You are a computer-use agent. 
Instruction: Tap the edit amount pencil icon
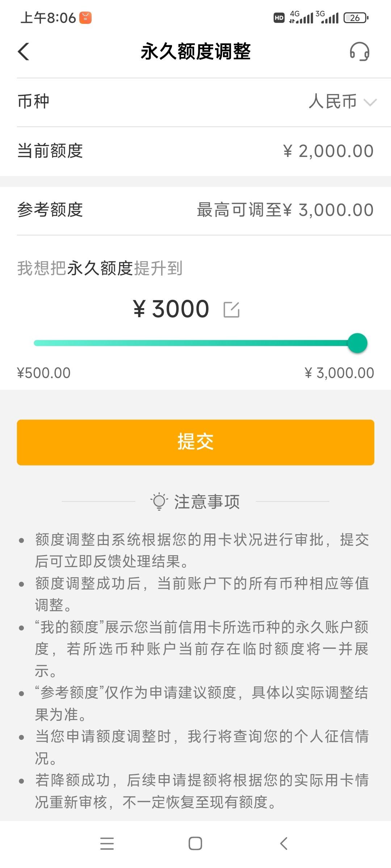tap(231, 310)
